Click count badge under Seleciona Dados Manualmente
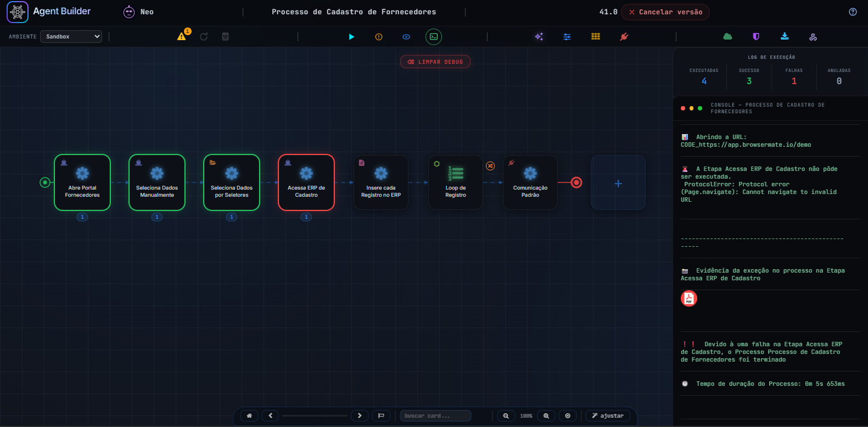This screenshot has height=427, width=868. click(x=157, y=217)
